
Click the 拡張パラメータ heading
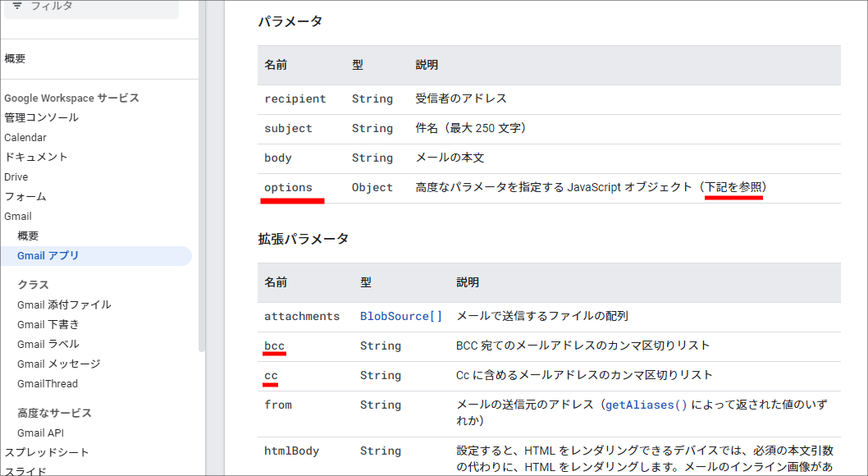pyautogui.click(x=304, y=239)
